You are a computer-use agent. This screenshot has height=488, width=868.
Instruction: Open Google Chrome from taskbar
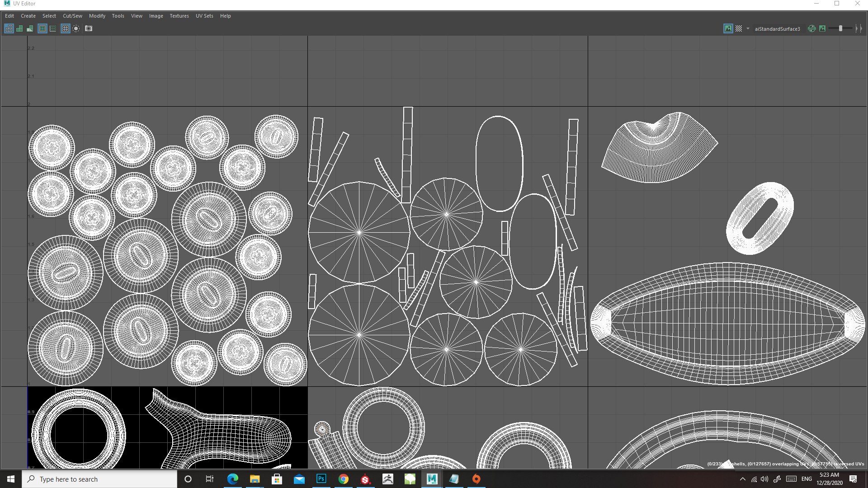[343, 479]
